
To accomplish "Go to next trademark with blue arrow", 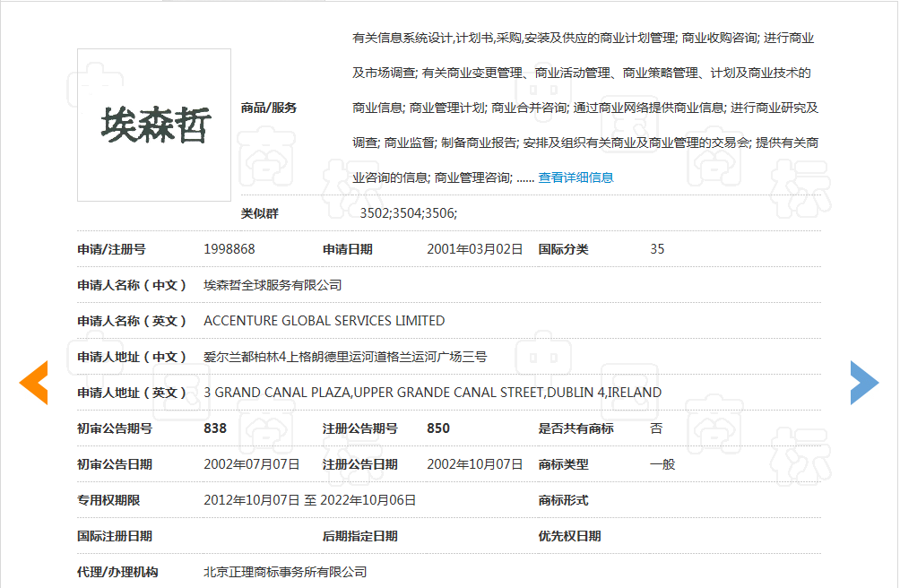I will click(x=864, y=383).
